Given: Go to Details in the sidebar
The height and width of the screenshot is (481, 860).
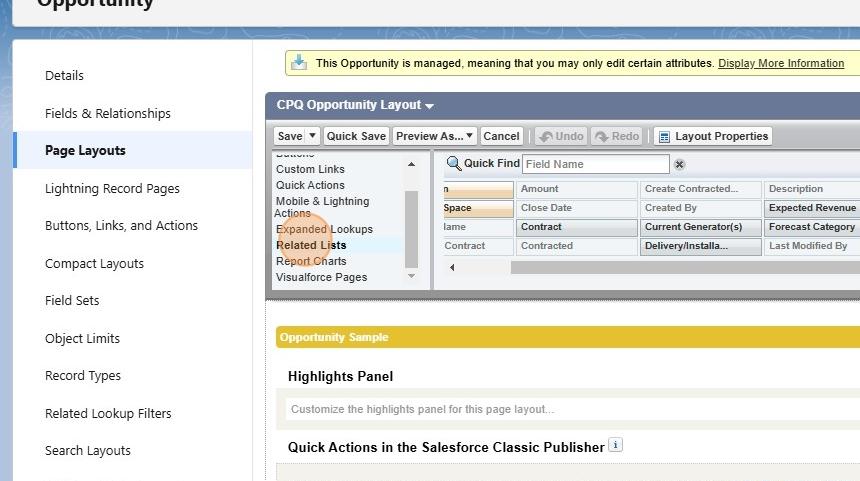Looking at the screenshot, I should point(64,76).
